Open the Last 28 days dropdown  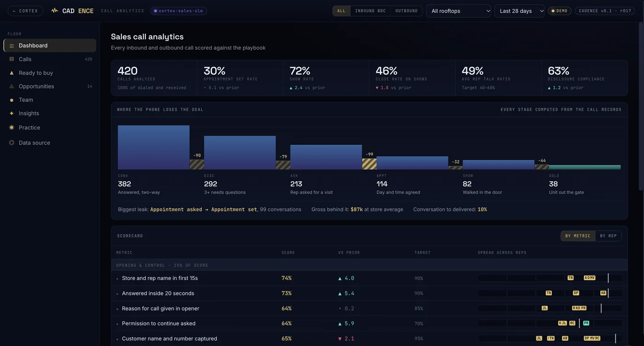pos(519,11)
